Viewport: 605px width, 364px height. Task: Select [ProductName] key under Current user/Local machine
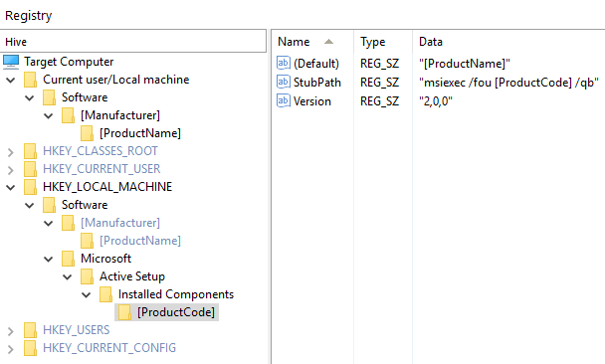(x=140, y=133)
